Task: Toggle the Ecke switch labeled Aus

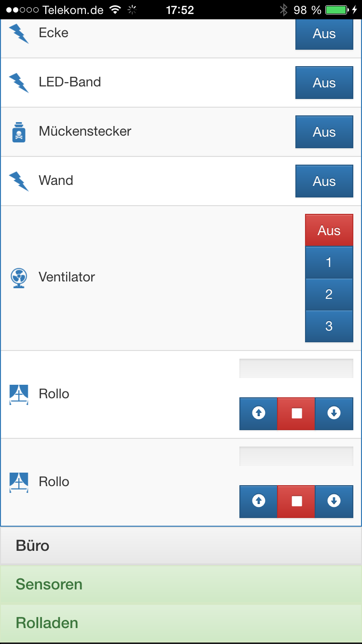Action: pyautogui.click(x=324, y=34)
